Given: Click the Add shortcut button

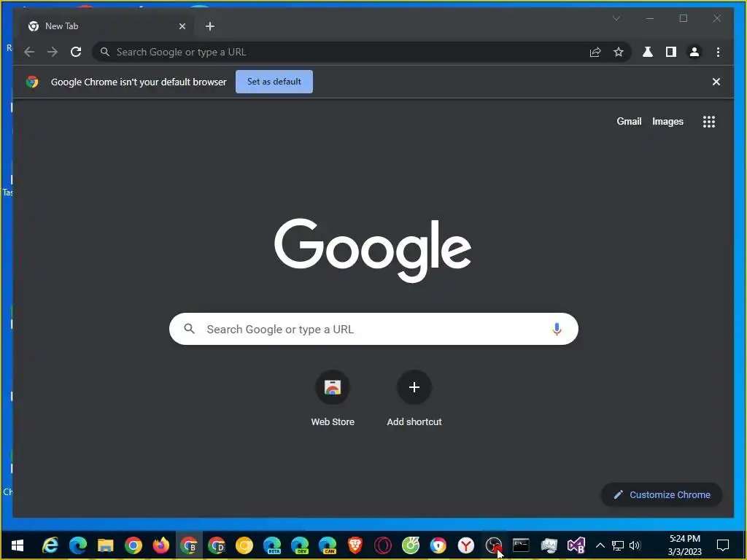Looking at the screenshot, I should click(x=414, y=399).
